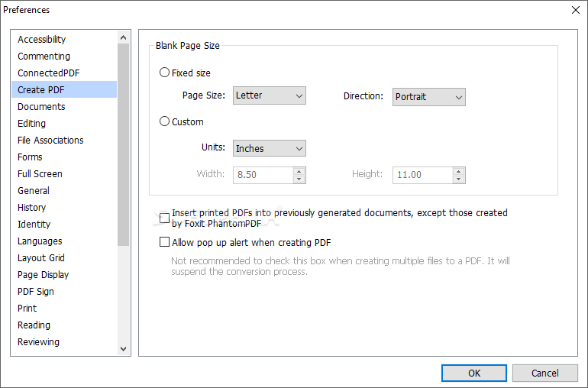Confirm preferences with the OK button
The height and width of the screenshot is (388, 588).
tap(474, 373)
